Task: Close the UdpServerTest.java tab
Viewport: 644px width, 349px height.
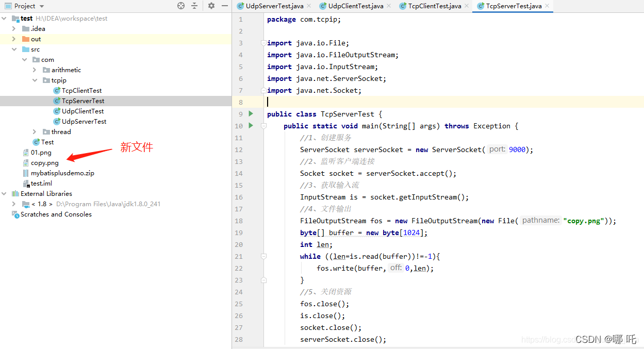Action: pos(309,6)
